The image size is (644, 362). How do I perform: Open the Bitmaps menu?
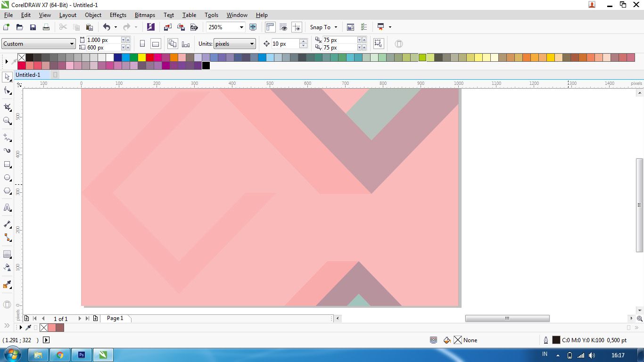click(145, 15)
